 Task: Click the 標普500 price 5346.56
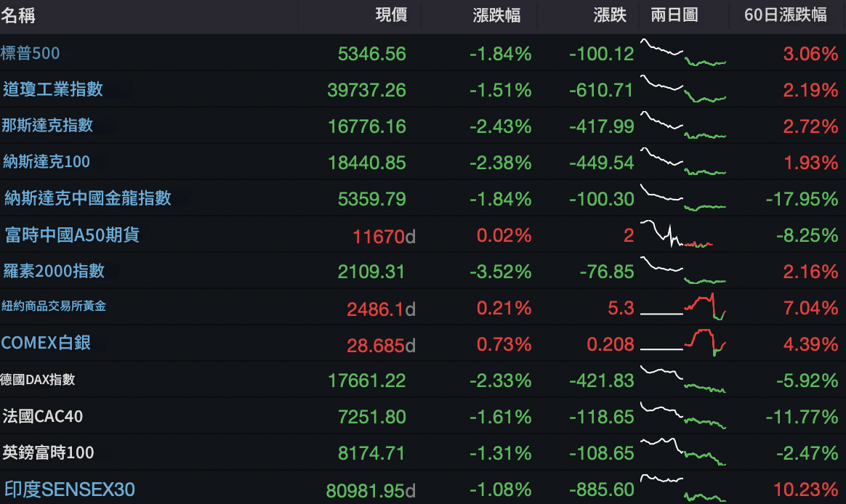point(371,54)
